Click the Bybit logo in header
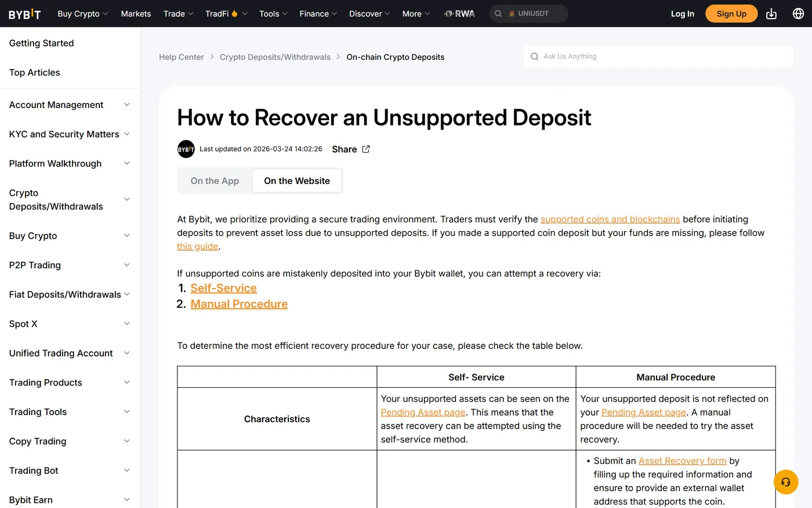The image size is (812, 508). pyautogui.click(x=24, y=14)
